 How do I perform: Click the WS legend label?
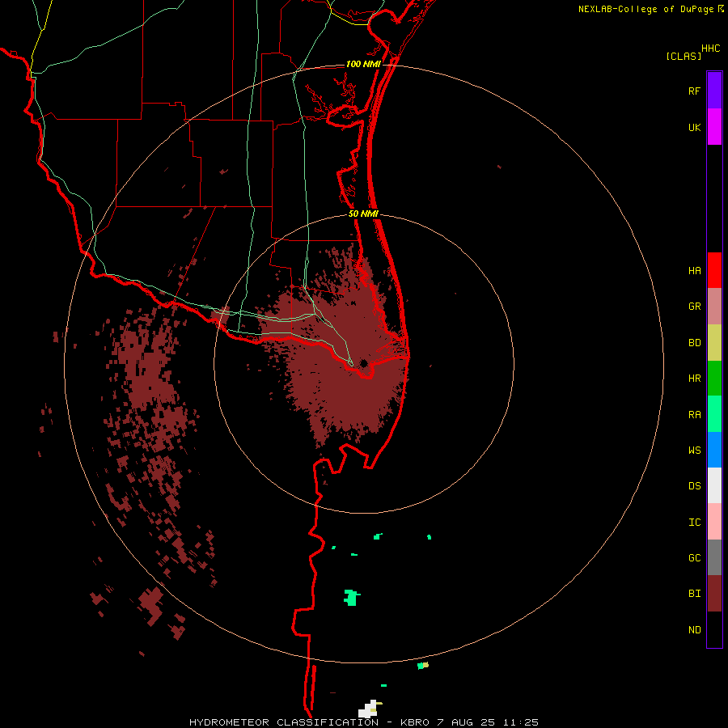[x=694, y=450]
